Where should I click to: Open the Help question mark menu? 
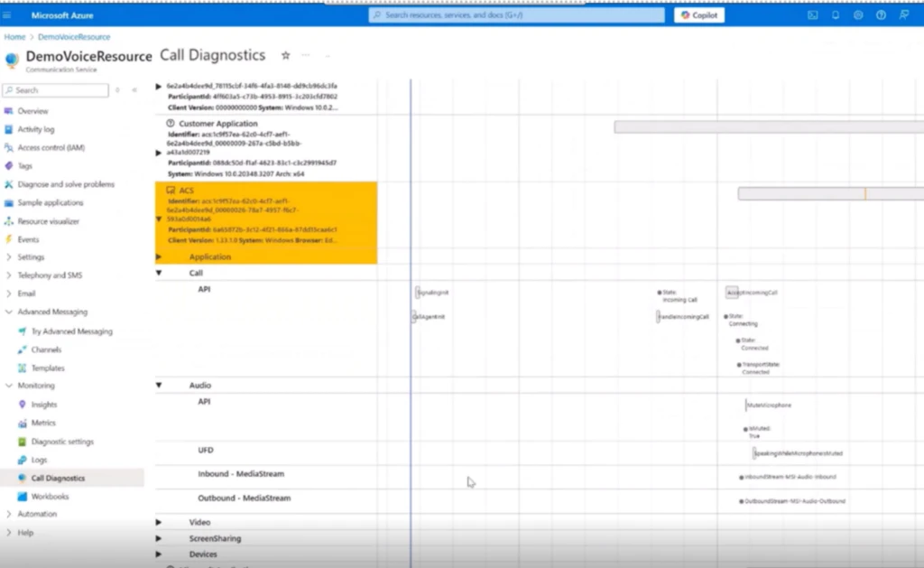click(x=880, y=14)
